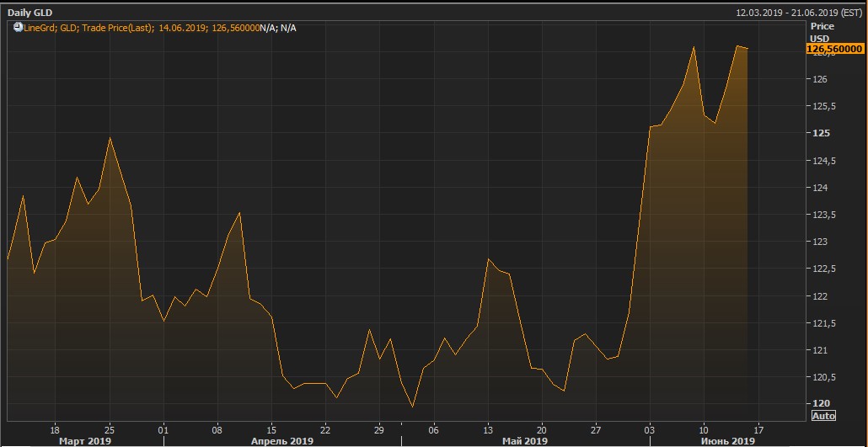Click the 27 date tick in May

596,429
